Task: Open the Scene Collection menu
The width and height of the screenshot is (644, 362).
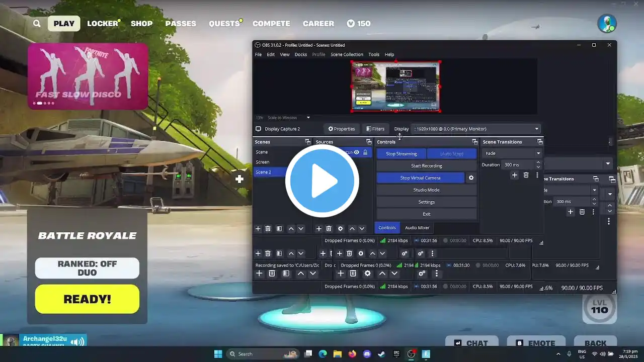Action: [x=347, y=54]
